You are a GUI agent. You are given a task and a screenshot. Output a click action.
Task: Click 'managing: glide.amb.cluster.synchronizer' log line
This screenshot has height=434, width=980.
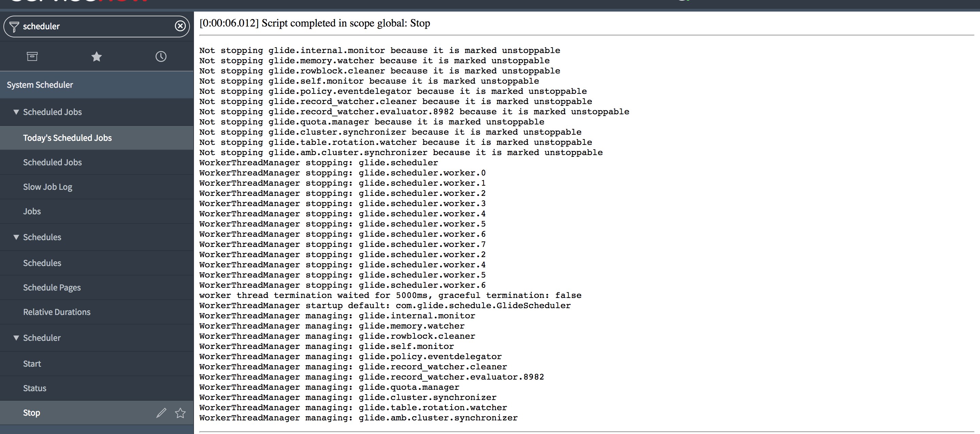tap(358, 418)
